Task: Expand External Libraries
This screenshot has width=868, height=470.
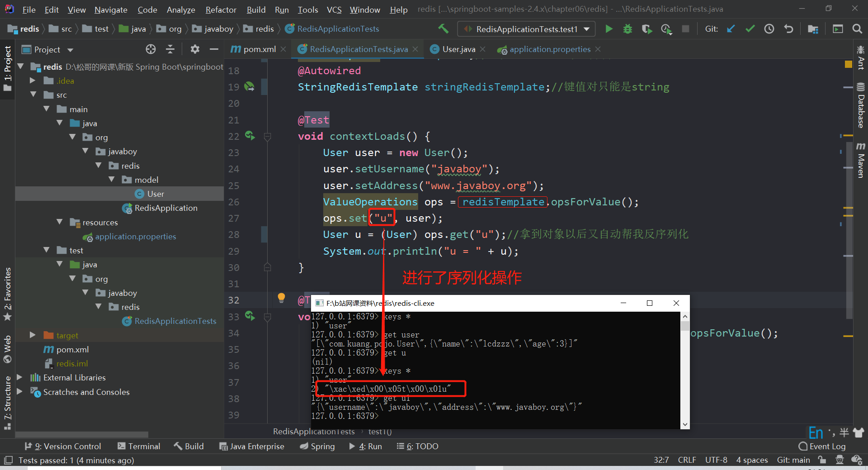Action: coord(19,377)
